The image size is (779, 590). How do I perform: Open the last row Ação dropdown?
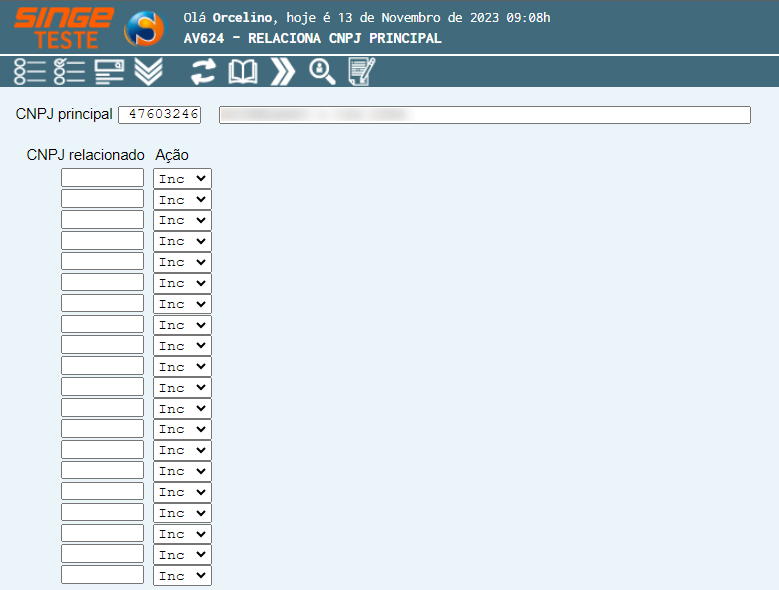point(182,576)
